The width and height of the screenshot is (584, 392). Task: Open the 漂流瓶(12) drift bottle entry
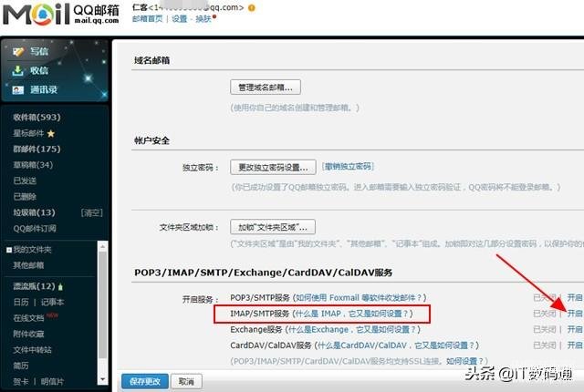(34, 286)
